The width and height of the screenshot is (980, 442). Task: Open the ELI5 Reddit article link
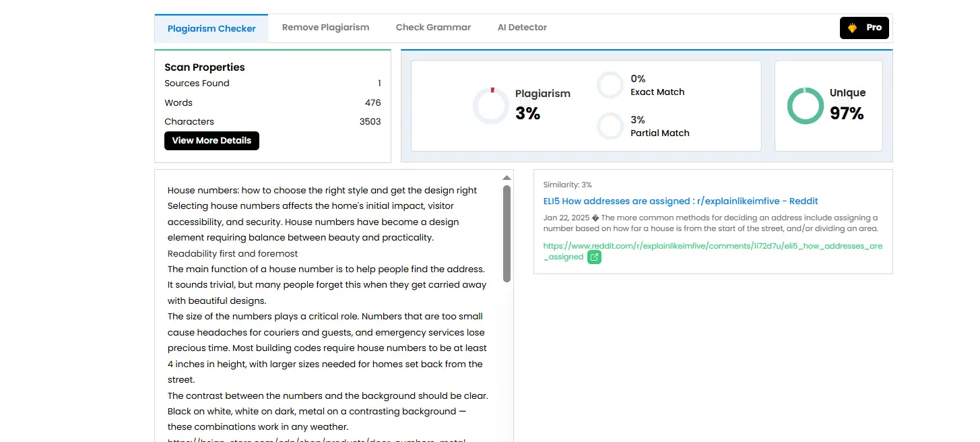[680, 201]
